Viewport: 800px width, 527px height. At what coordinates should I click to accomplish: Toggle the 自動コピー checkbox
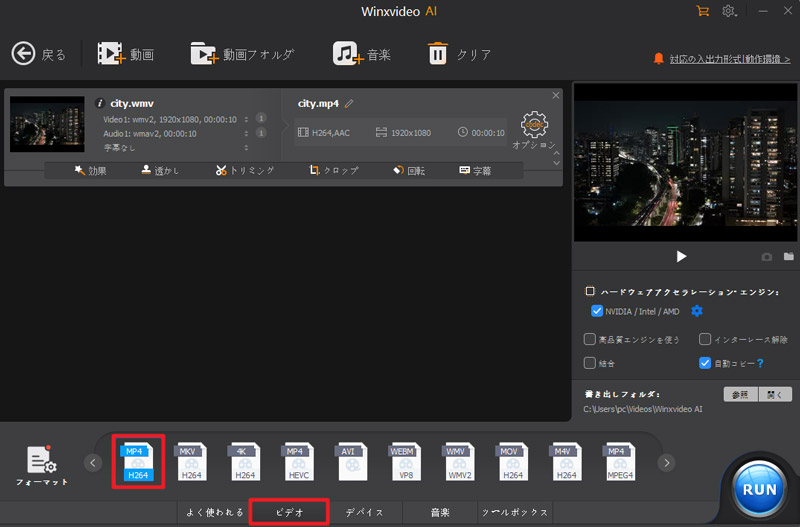point(705,363)
